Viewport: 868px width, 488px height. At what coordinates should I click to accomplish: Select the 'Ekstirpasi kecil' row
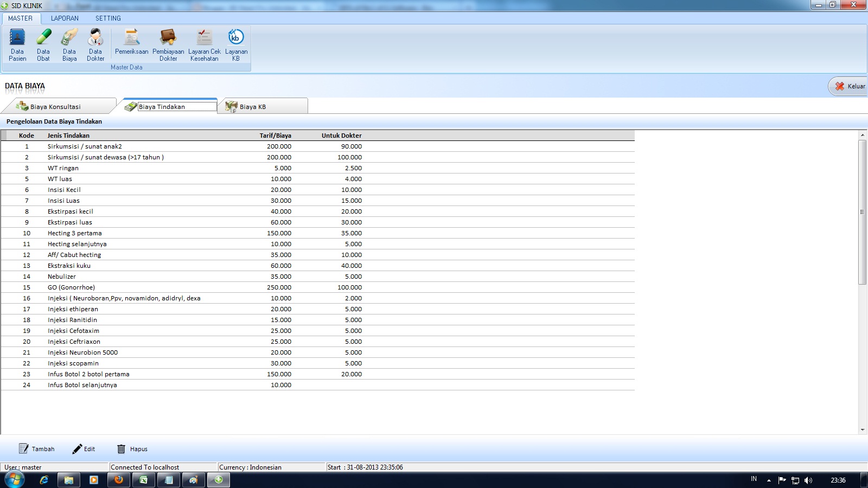tap(317, 211)
